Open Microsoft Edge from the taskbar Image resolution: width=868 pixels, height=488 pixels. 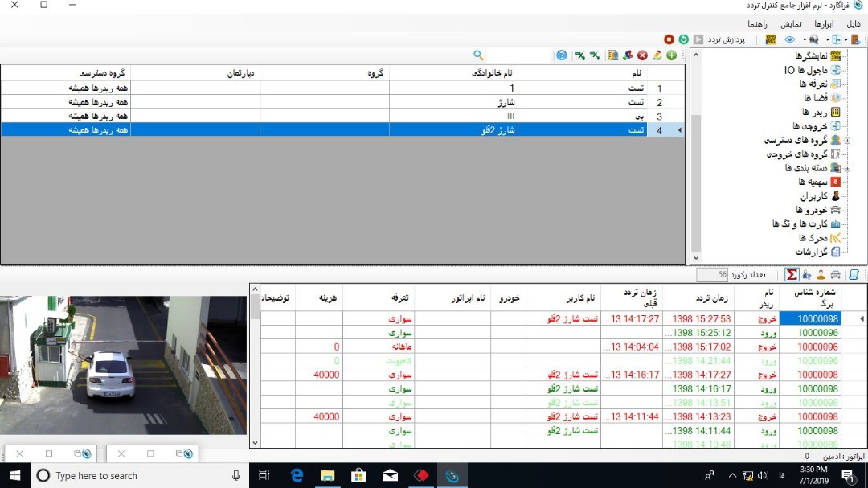click(297, 475)
